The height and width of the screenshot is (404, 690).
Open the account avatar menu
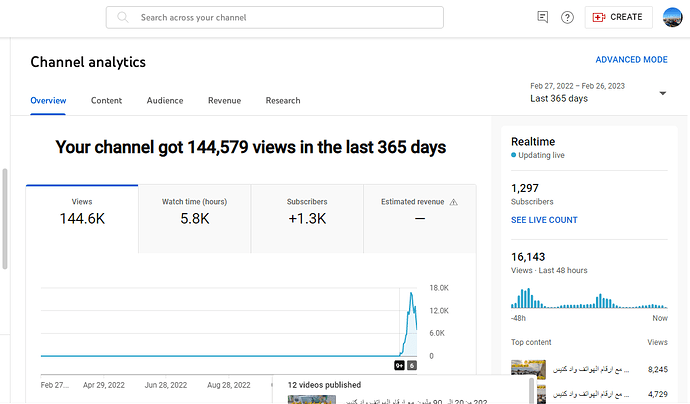[x=672, y=17]
